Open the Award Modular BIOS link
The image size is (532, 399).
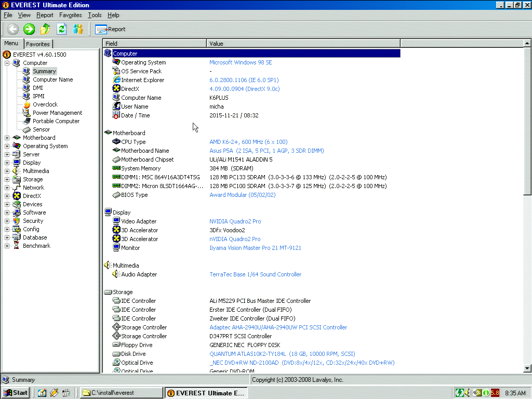coord(243,195)
